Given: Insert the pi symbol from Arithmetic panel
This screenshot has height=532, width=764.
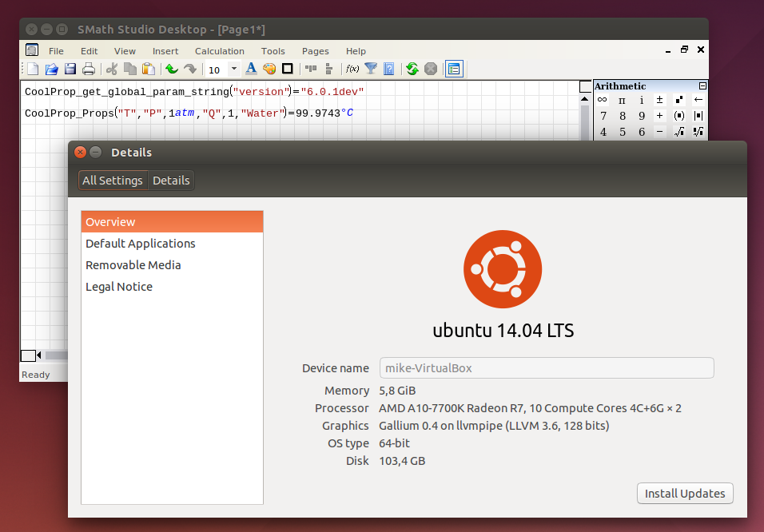Looking at the screenshot, I should pos(622,100).
